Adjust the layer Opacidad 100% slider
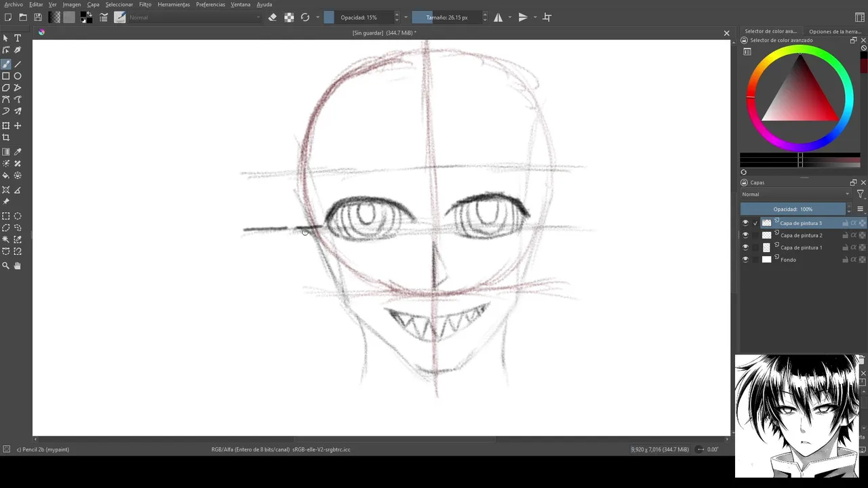This screenshot has height=488, width=868. coord(797,209)
